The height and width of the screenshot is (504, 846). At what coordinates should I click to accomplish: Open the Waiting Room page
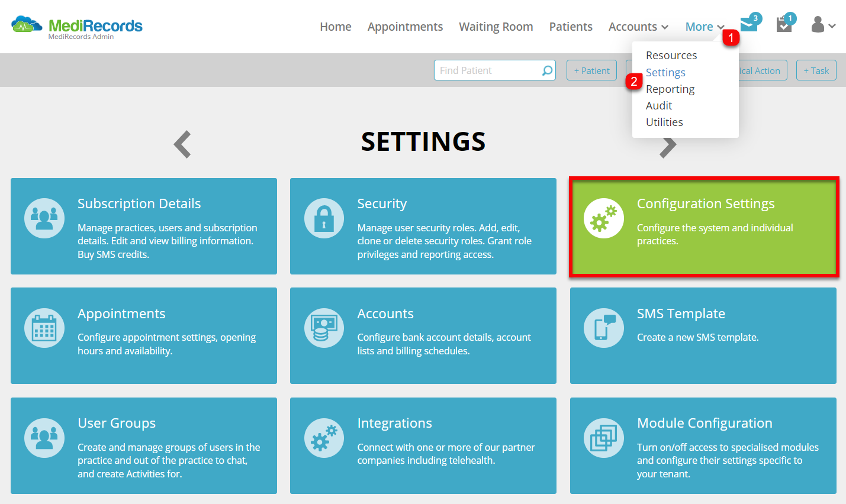(x=496, y=27)
